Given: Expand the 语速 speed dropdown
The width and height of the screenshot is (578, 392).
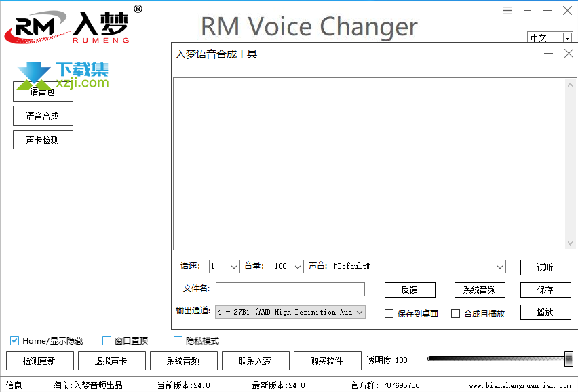Looking at the screenshot, I should [x=233, y=267].
